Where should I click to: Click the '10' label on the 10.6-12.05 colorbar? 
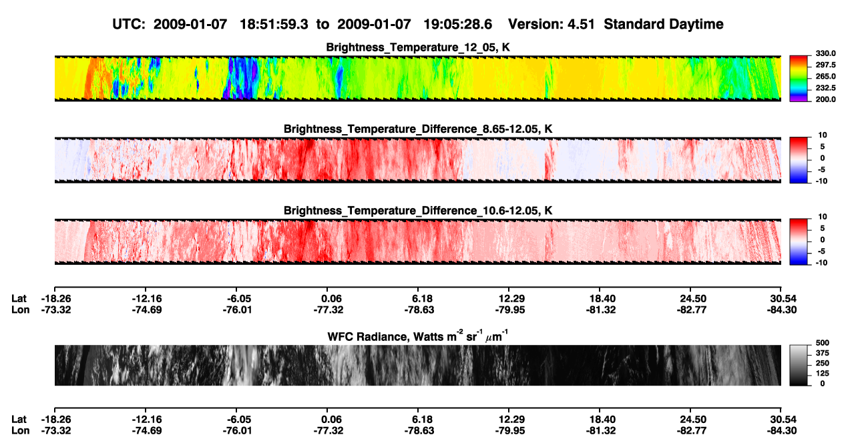823,216
